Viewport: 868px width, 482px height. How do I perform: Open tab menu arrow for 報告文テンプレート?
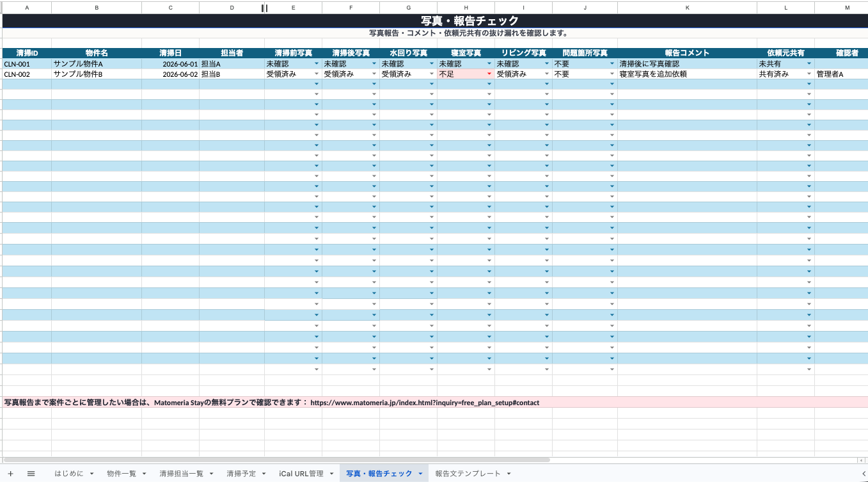pyautogui.click(x=509, y=474)
